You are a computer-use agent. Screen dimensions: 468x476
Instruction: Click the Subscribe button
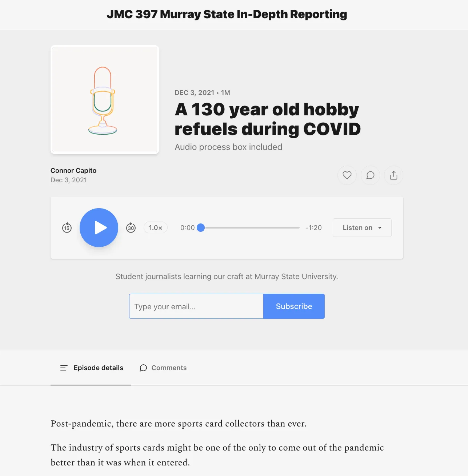coord(294,306)
